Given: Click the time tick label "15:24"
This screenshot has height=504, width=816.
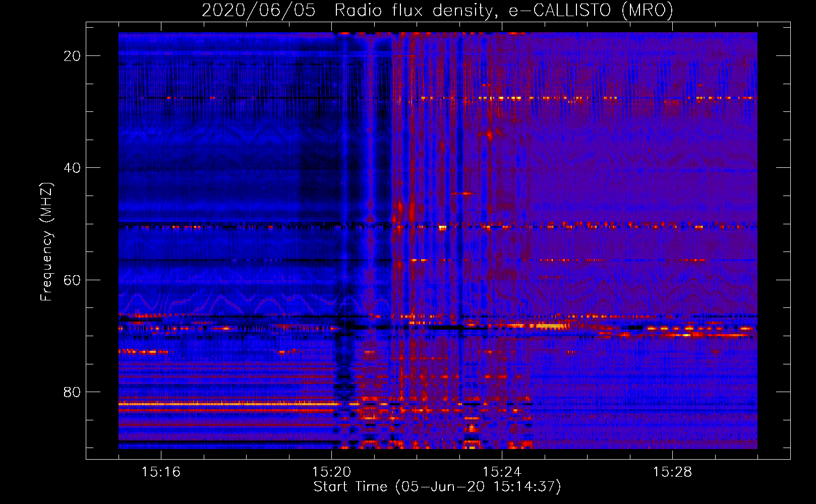Looking at the screenshot, I should 502,472.
